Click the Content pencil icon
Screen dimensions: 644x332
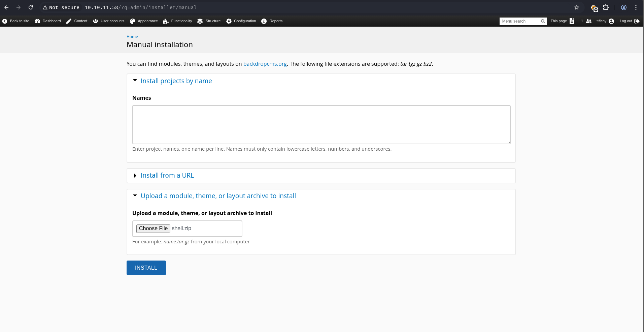[x=69, y=21]
